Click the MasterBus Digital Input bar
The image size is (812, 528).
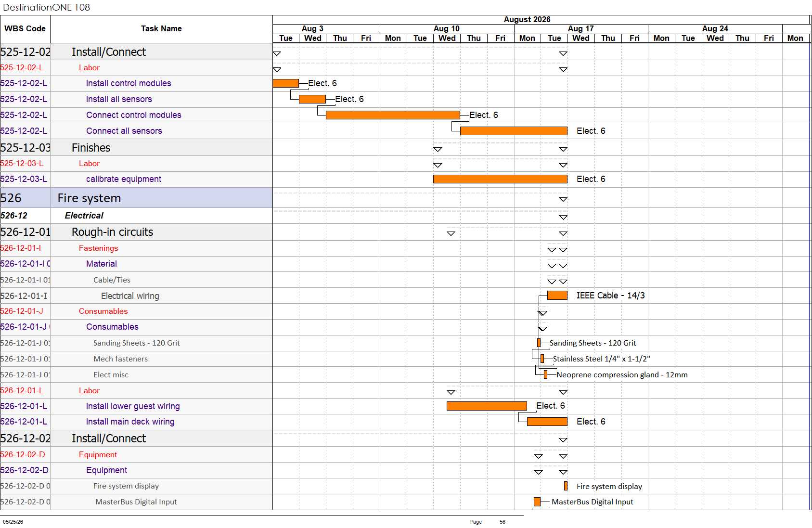pos(537,502)
